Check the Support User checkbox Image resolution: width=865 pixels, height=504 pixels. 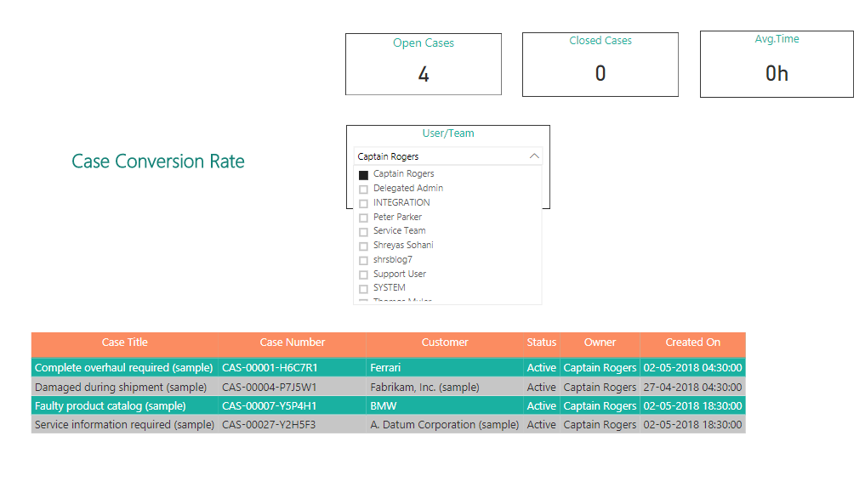click(363, 275)
